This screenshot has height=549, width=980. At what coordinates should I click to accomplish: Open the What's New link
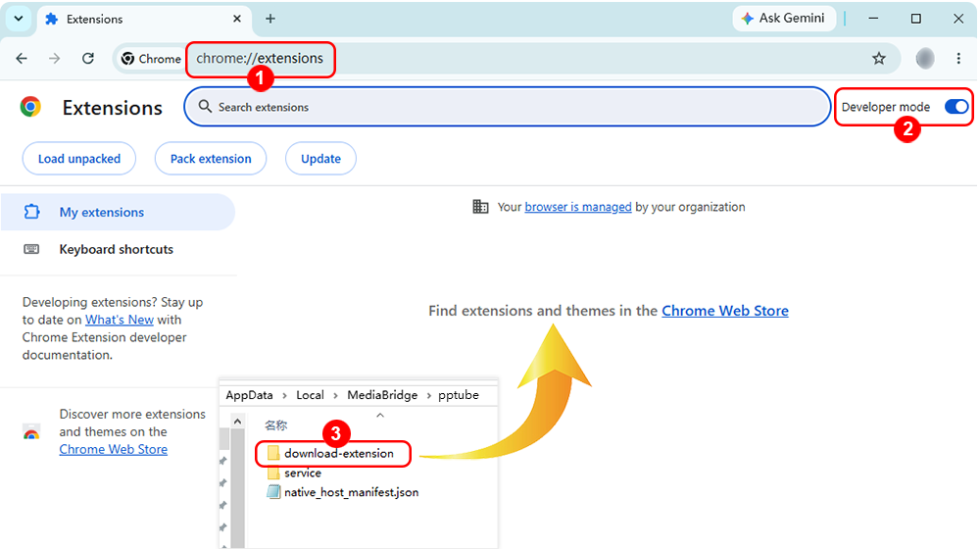120,320
